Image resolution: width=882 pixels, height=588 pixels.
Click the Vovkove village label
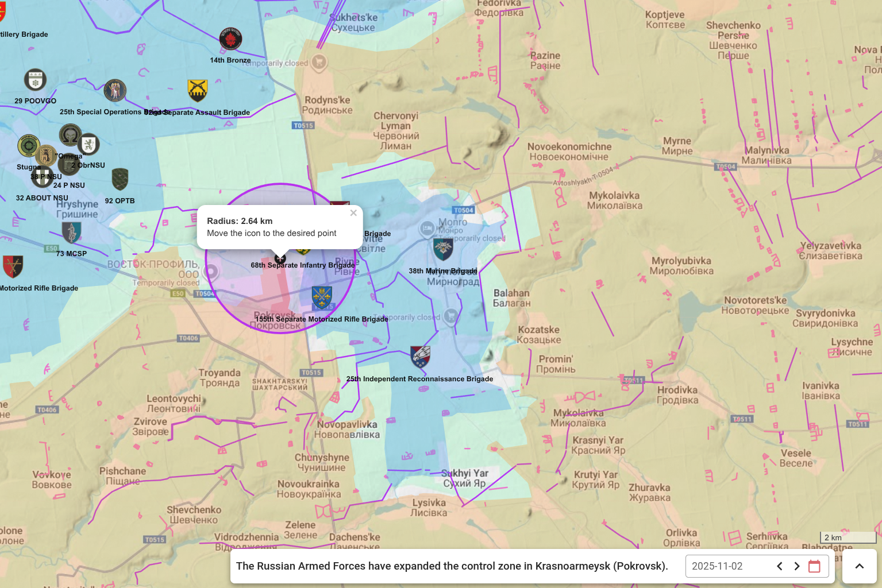(52, 479)
